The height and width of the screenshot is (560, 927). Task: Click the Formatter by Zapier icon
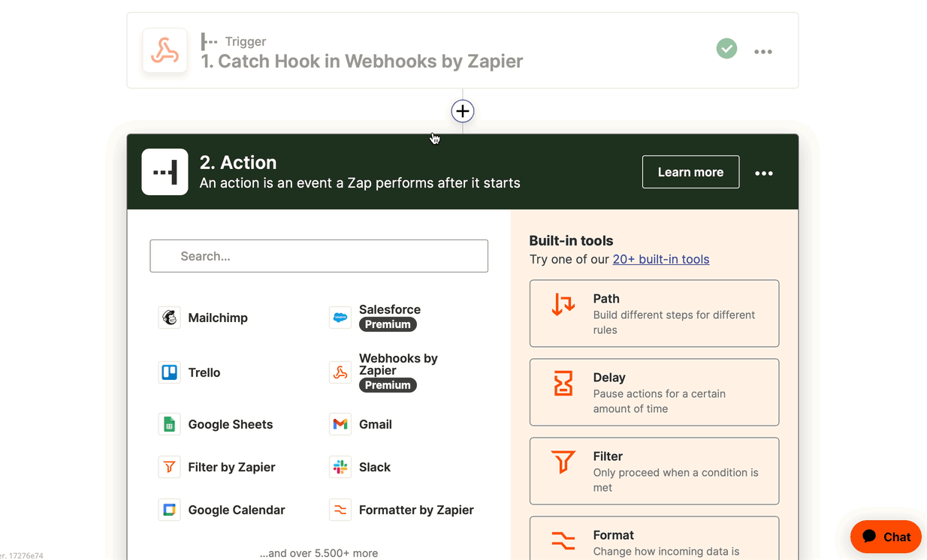pos(340,510)
